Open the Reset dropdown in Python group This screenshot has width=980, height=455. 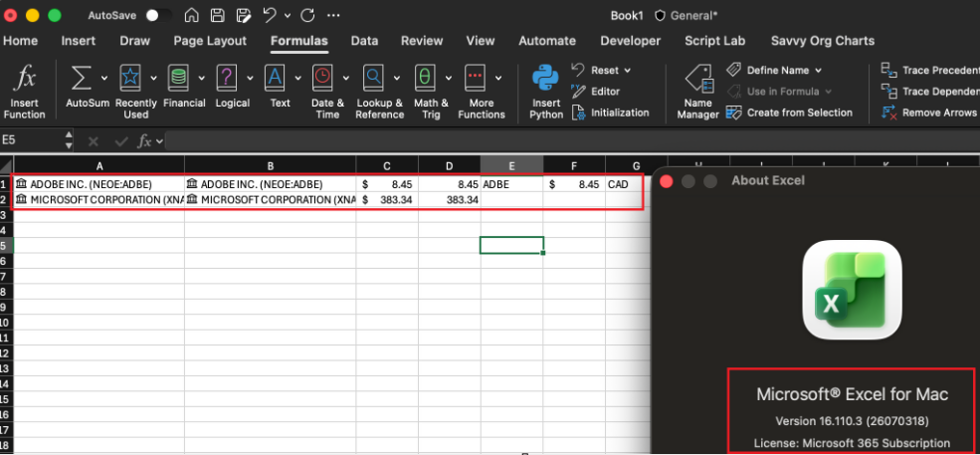[x=628, y=70]
